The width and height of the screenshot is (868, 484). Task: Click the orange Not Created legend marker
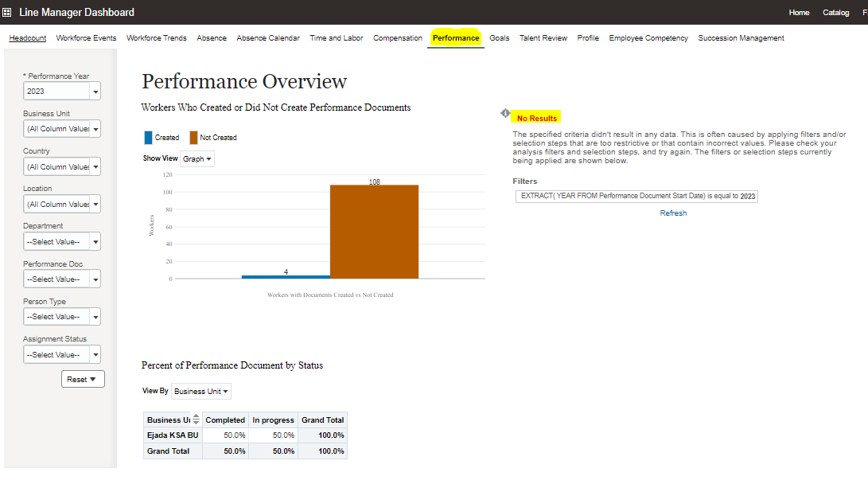pyautogui.click(x=193, y=137)
